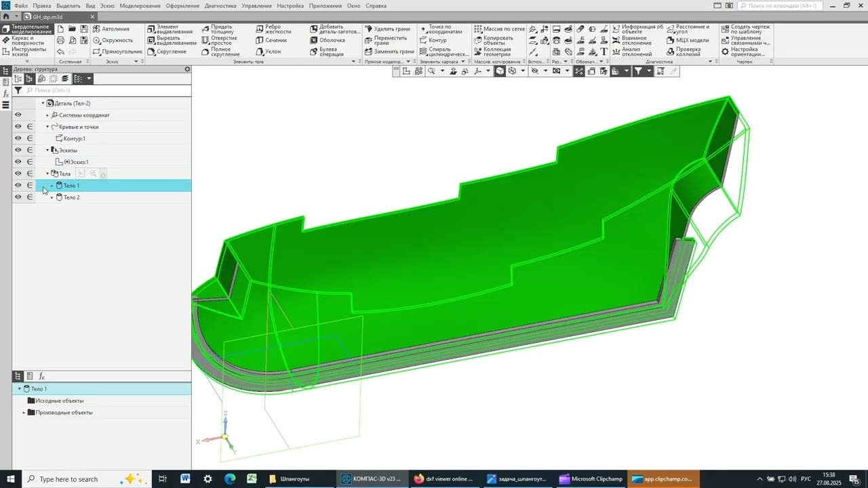Viewport: 868px width, 488px height.
Task: Open the Элементы тела panel dropdown arrow
Action: pyautogui.click(x=353, y=62)
